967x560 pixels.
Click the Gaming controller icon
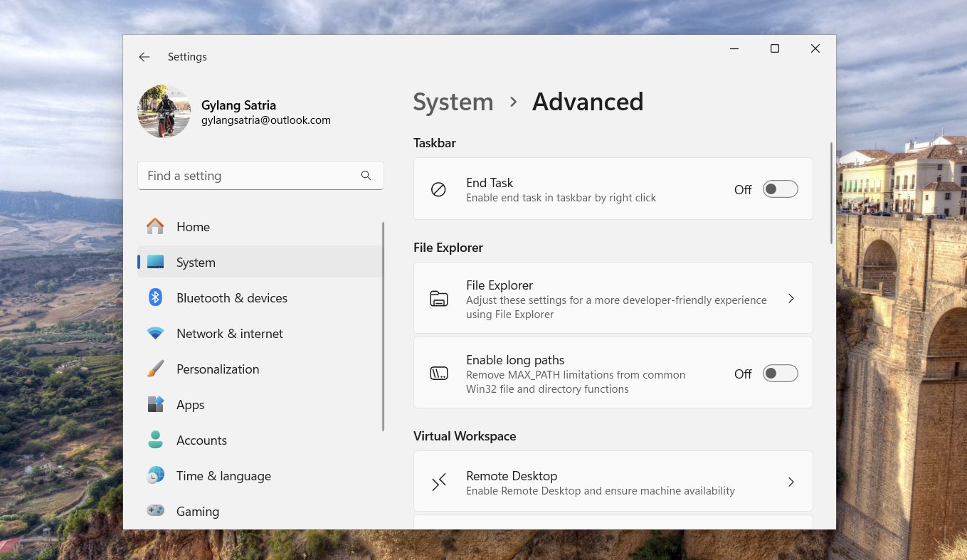155,511
